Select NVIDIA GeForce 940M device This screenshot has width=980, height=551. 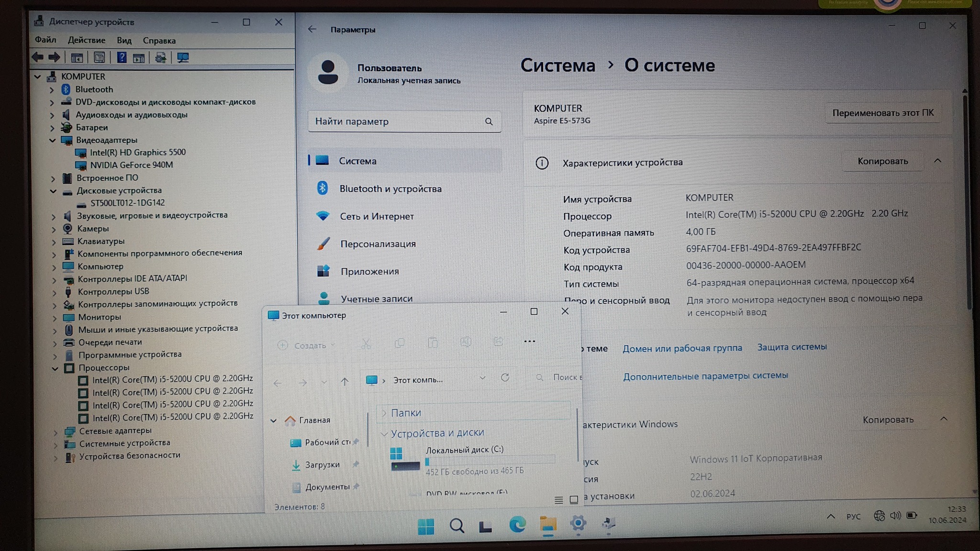131,165
